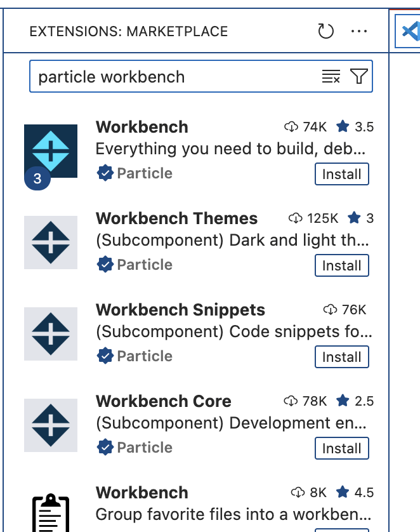The width and height of the screenshot is (420, 532).
Task: Click the Particle Workbench extension icon
Action: (x=51, y=151)
